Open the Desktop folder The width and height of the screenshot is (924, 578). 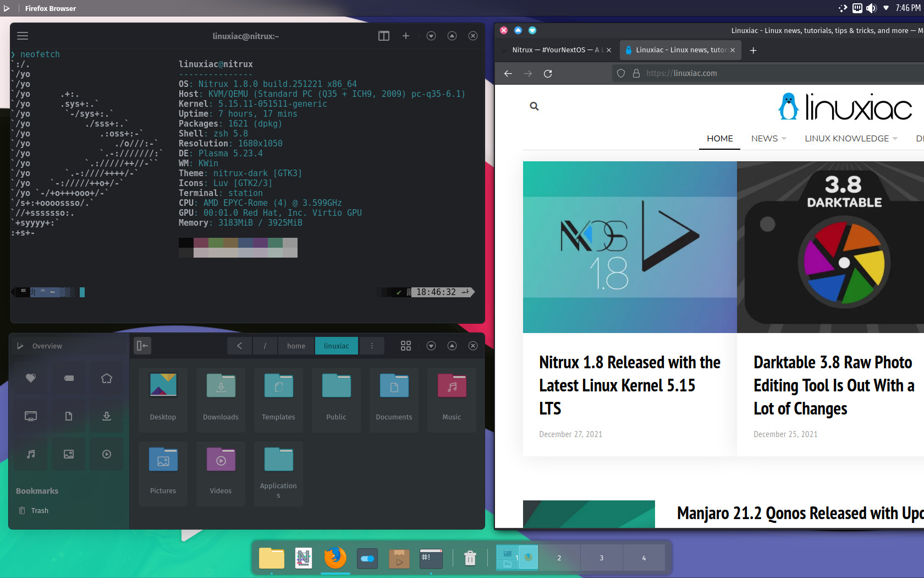coord(163,399)
